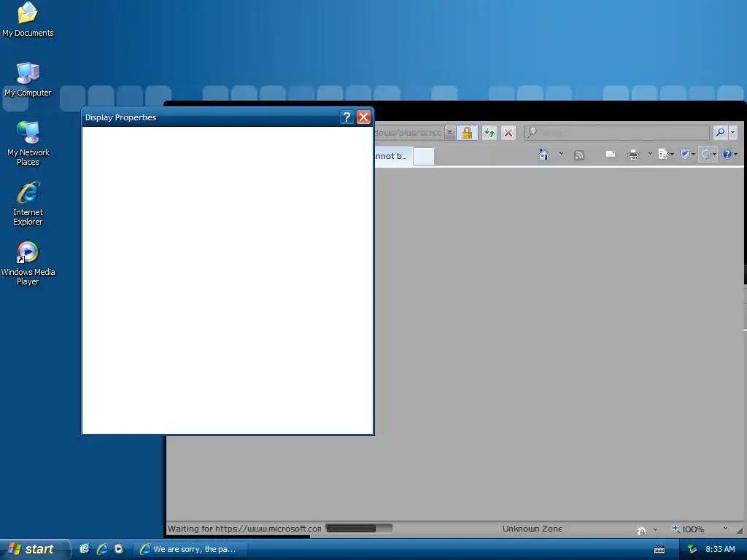Open the Help question mark menu
The height and width of the screenshot is (560, 747).
[729, 154]
